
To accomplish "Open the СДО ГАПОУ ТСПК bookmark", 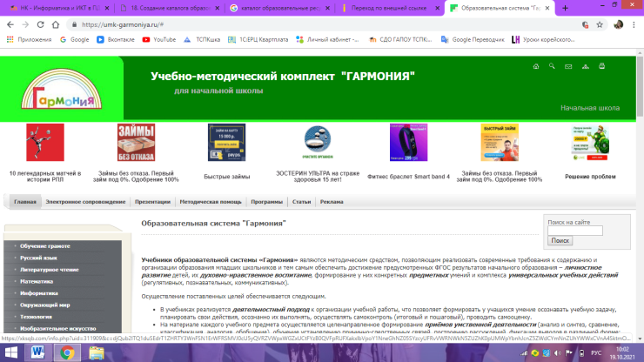I will [400, 39].
